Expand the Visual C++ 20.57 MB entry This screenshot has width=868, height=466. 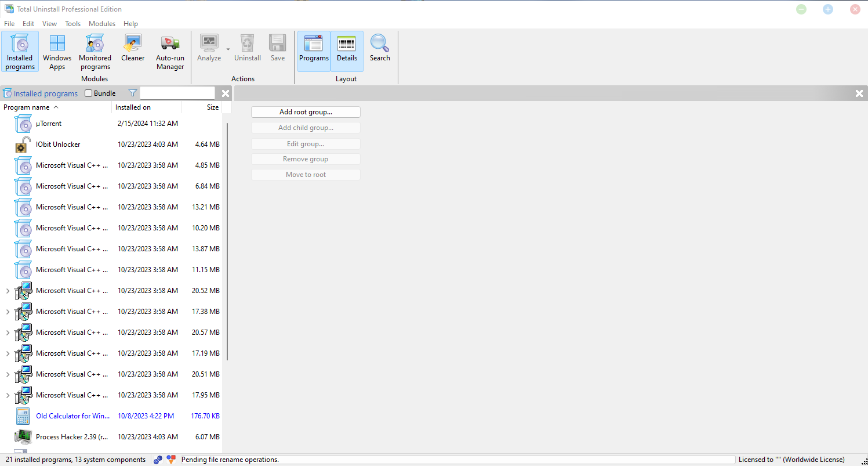(8, 333)
